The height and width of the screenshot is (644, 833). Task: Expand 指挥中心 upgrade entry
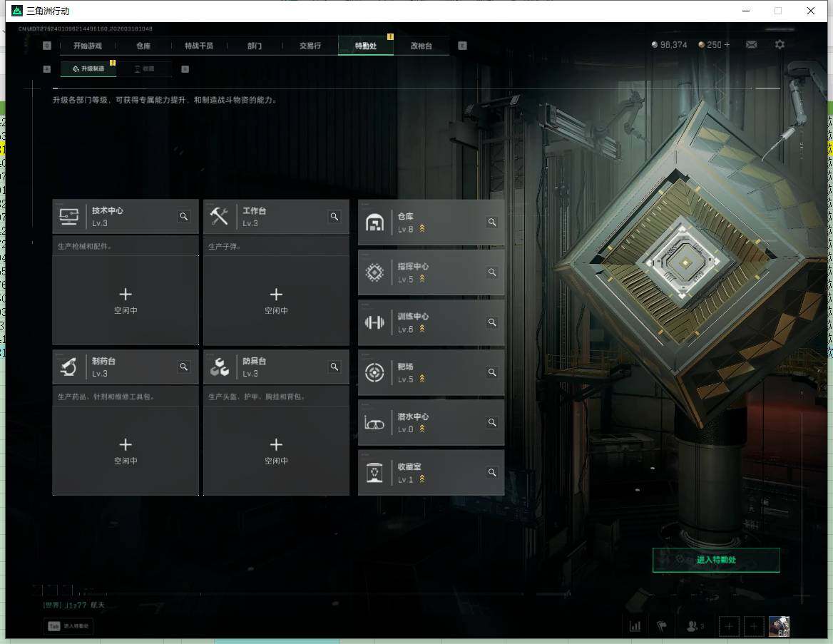tap(431, 272)
